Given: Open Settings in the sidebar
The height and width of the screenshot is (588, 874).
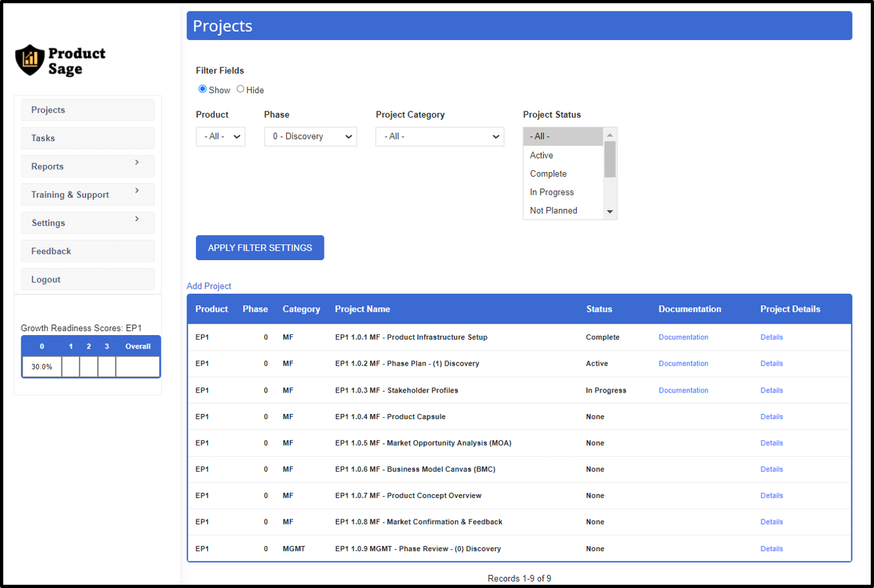Looking at the screenshot, I should coord(87,223).
